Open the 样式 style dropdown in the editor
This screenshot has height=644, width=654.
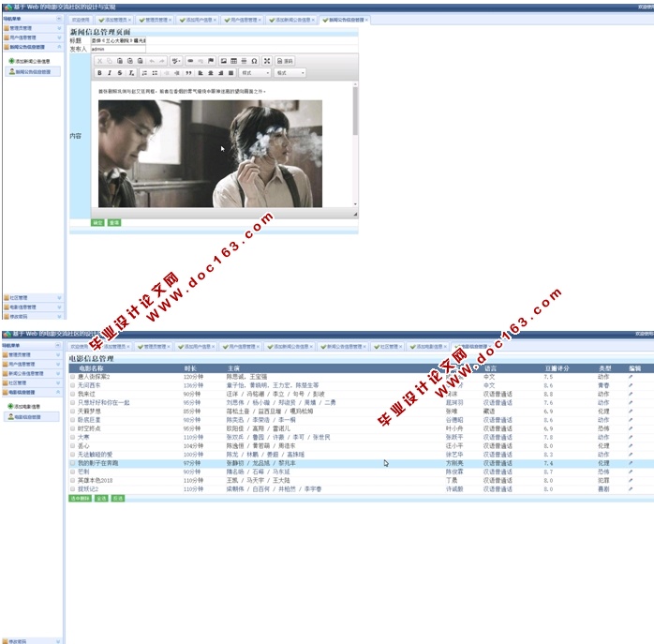[x=255, y=73]
